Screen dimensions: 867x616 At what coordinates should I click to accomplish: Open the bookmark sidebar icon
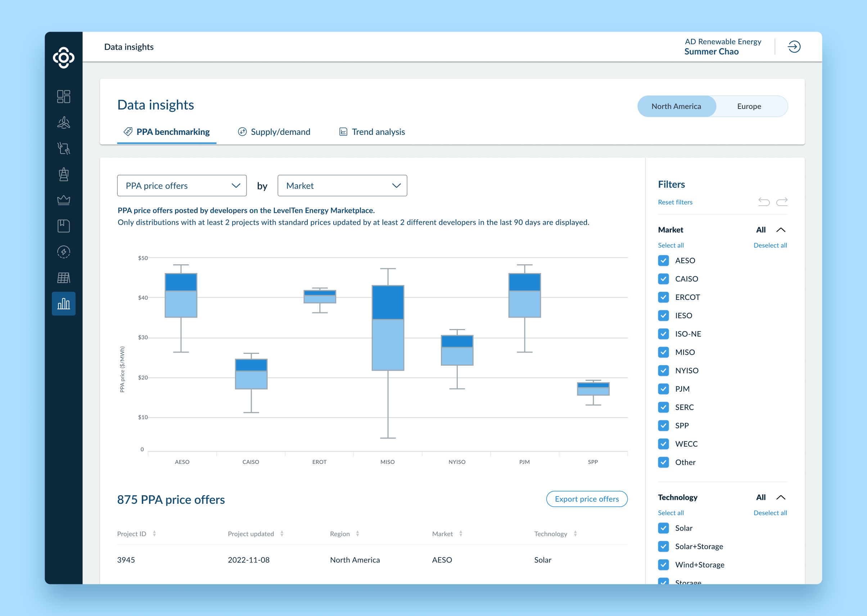click(x=63, y=226)
